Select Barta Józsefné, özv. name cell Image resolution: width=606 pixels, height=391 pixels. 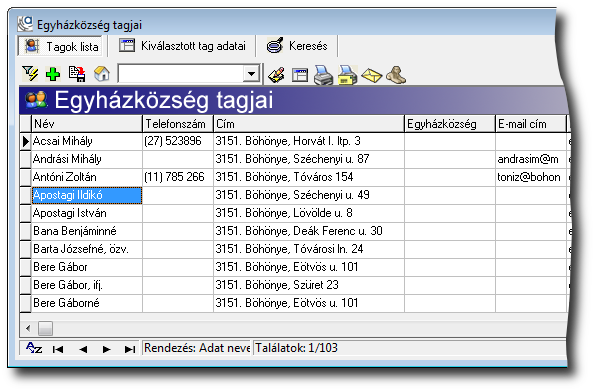(x=87, y=249)
